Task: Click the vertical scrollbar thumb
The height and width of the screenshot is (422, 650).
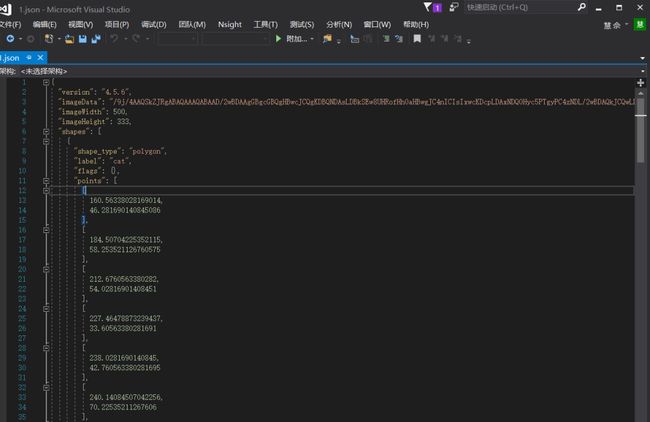Action: coord(640,131)
